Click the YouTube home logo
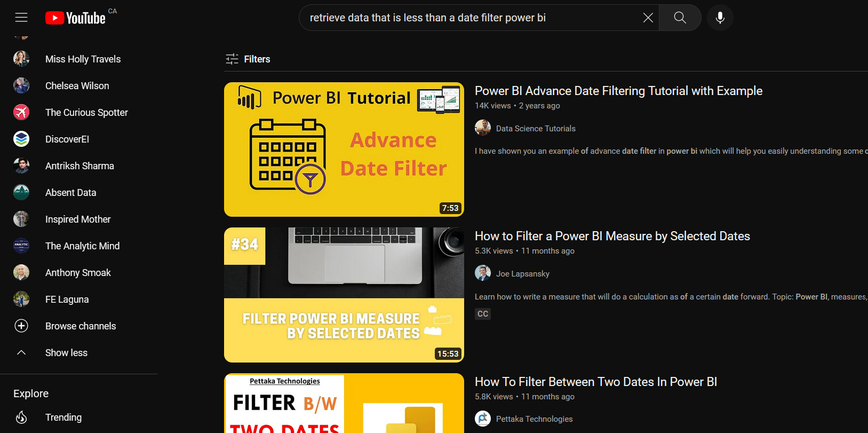Viewport: 868px width, 433px height. pyautogui.click(x=76, y=18)
